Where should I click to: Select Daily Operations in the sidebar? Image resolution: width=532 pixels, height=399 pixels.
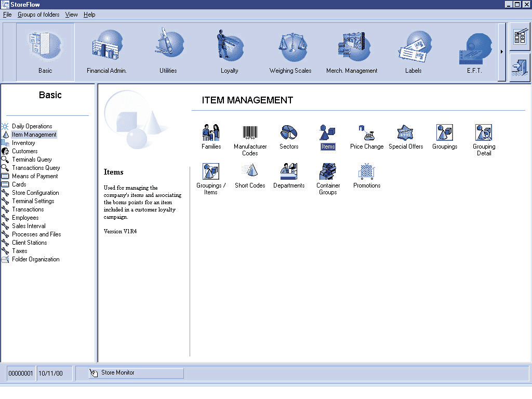pyautogui.click(x=32, y=126)
